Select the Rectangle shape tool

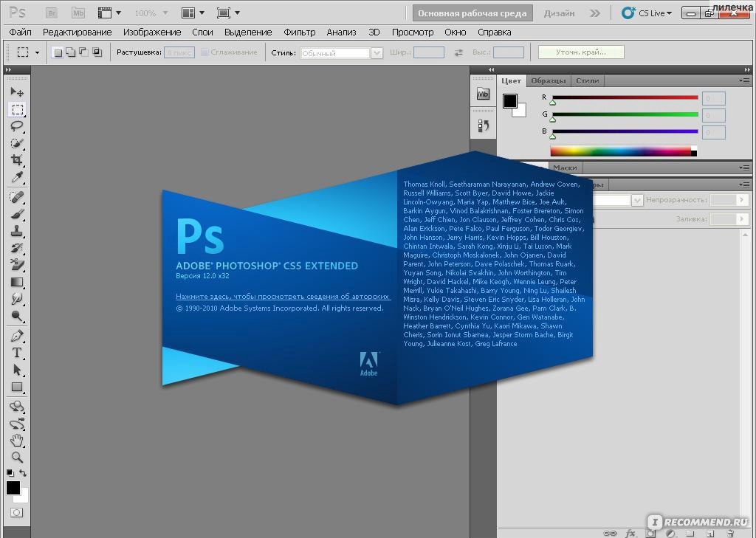(x=17, y=387)
